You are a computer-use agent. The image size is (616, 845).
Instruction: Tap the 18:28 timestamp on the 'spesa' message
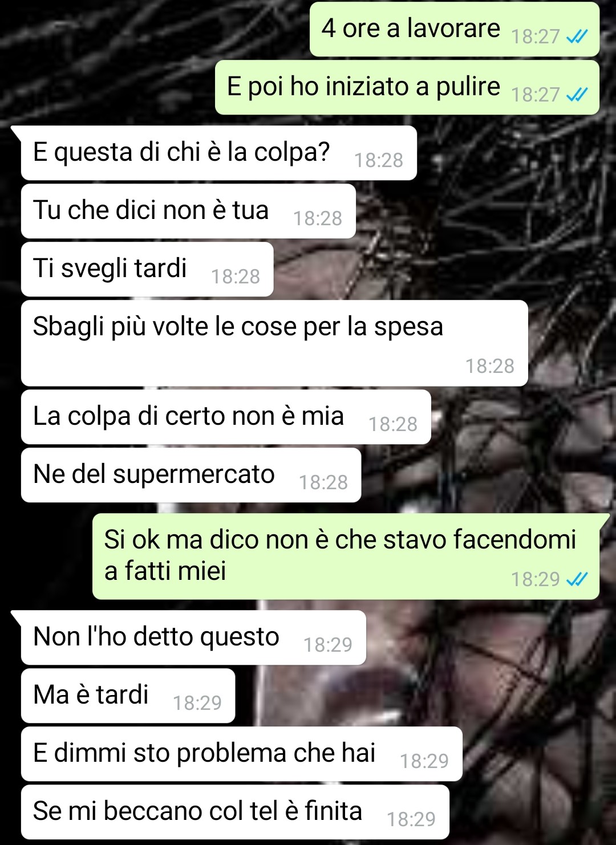point(490,366)
